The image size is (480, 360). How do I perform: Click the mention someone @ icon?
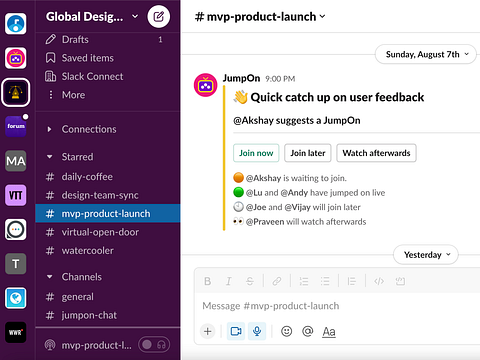[x=307, y=331]
